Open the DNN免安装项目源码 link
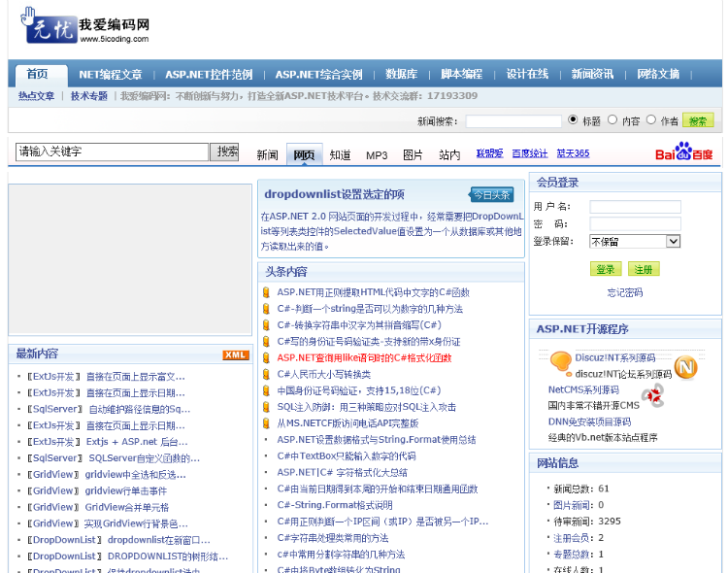 (589, 421)
